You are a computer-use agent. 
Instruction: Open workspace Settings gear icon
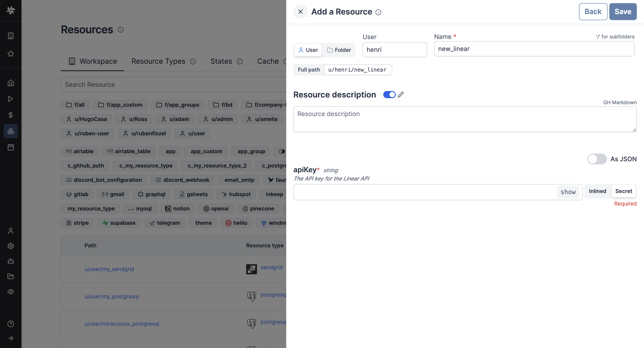pyautogui.click(x=11, y=246)
